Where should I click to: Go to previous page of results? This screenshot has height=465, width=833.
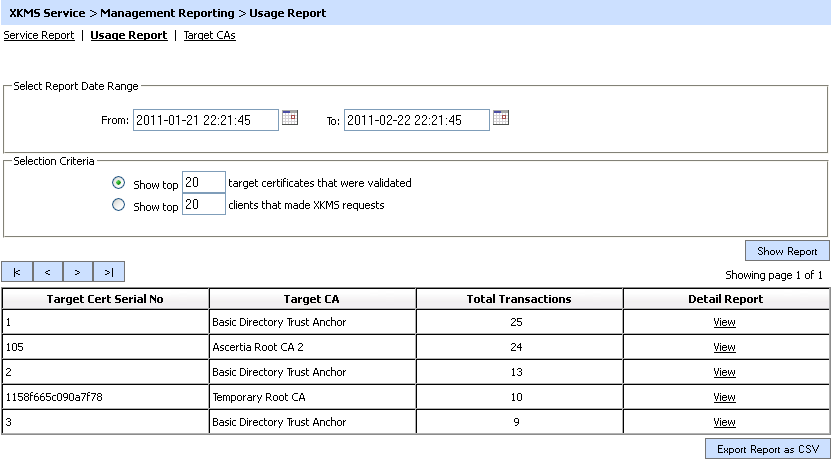47,272
